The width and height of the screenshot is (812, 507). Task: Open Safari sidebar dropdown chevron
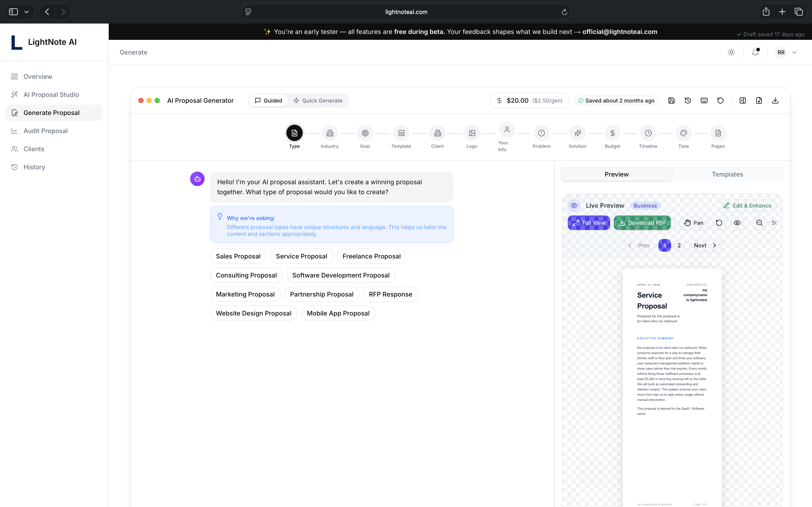click(x=27, y=12)
